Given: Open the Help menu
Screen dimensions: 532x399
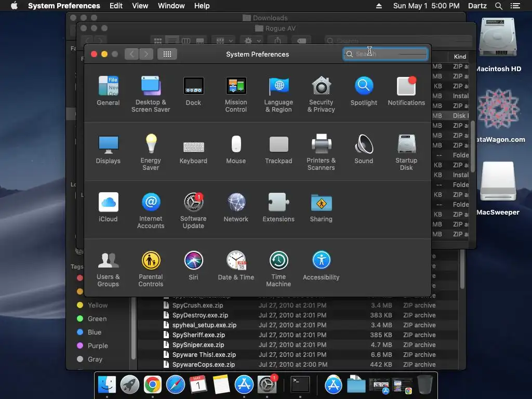Looking at the screenshot, I should click(x=202, y=6).
